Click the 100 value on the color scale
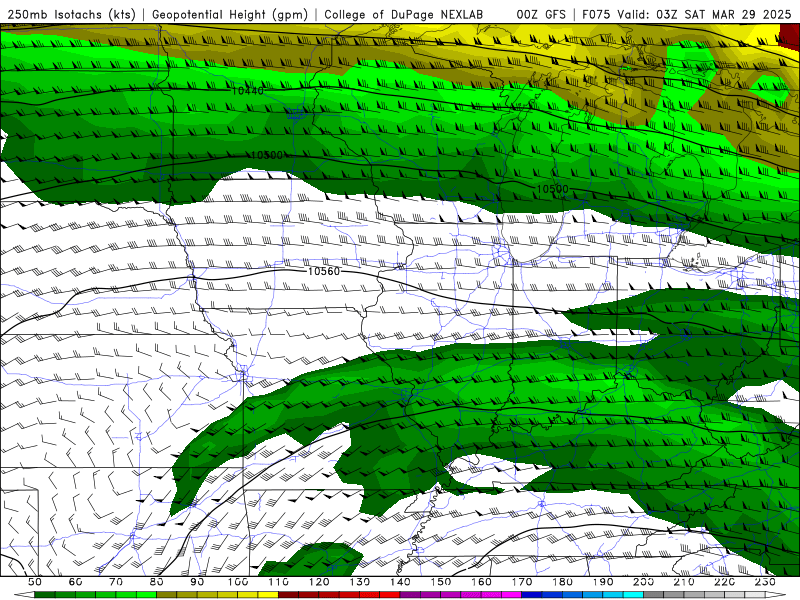800x600 pixels. tap(238, 582)
